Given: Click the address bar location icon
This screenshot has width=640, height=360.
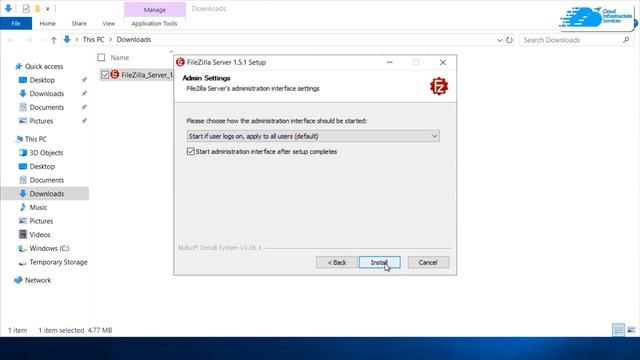Looking at the screenshot, I should pos(67,40).
